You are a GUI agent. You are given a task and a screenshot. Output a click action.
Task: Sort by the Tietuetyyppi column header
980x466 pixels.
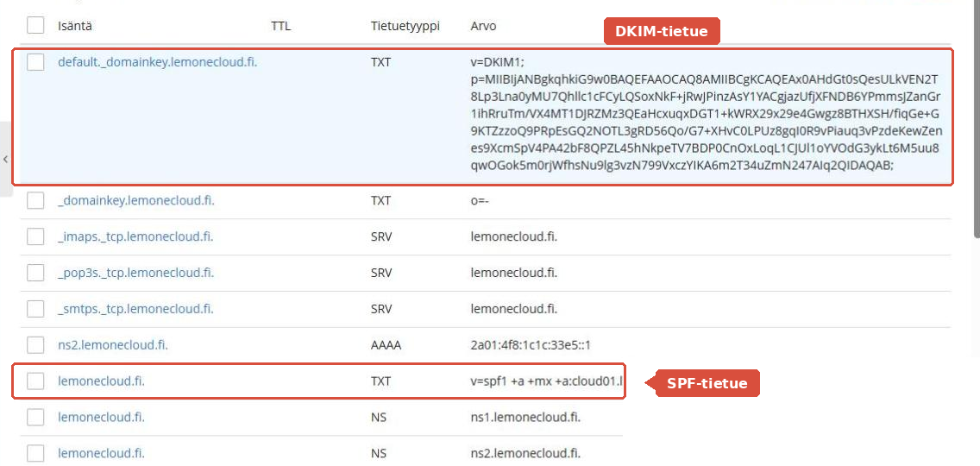(405, 26)
